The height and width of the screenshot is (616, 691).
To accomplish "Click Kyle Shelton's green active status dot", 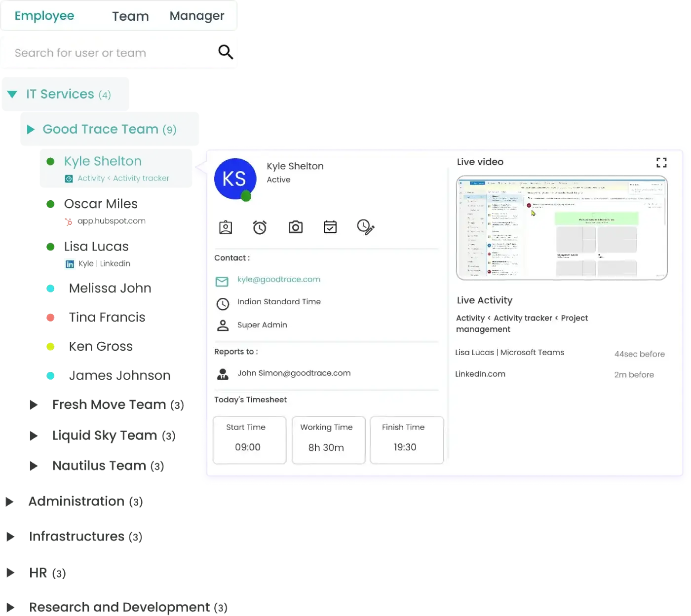I will coord(51,161).
